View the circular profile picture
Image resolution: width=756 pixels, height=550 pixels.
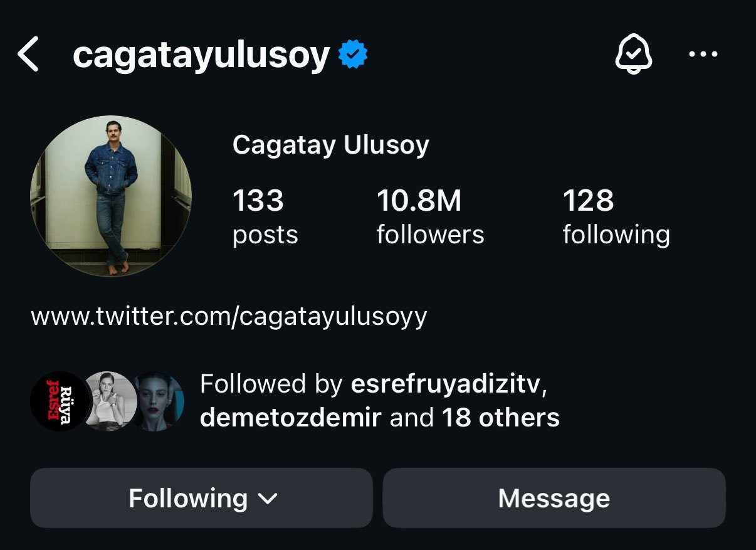tap(111, 196)
